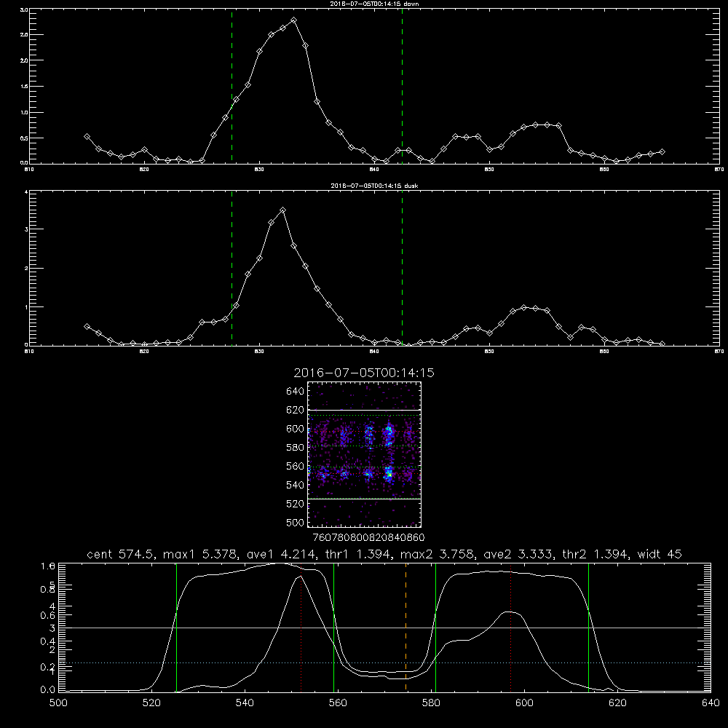Click the white solid line near 525 in heatmap

(x=365, y=499)
